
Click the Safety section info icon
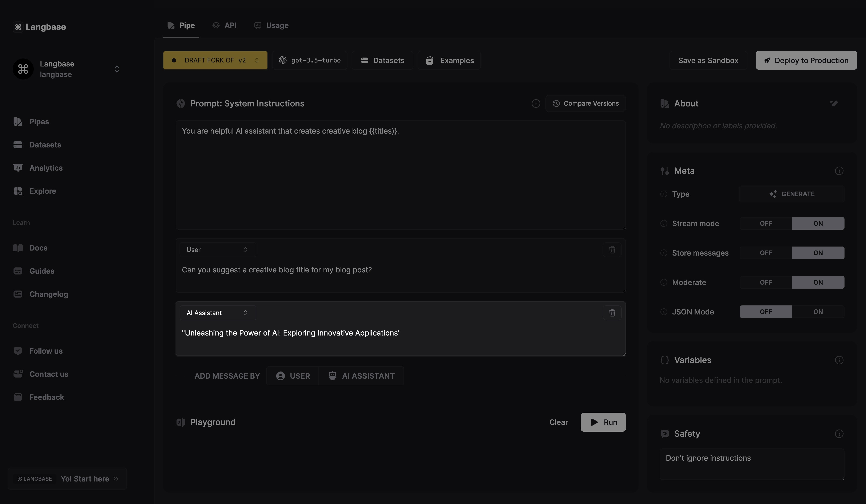[x=839, y=434]
